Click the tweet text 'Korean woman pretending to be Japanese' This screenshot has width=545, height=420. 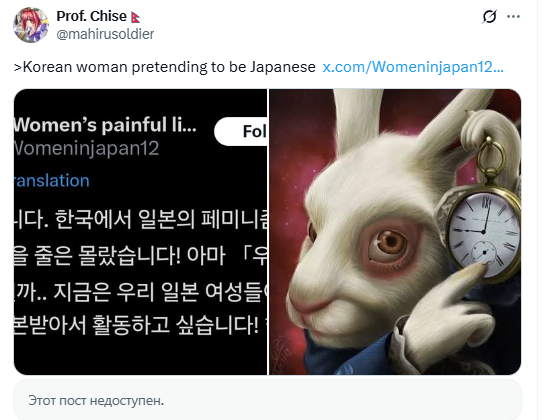pos(165,67)
